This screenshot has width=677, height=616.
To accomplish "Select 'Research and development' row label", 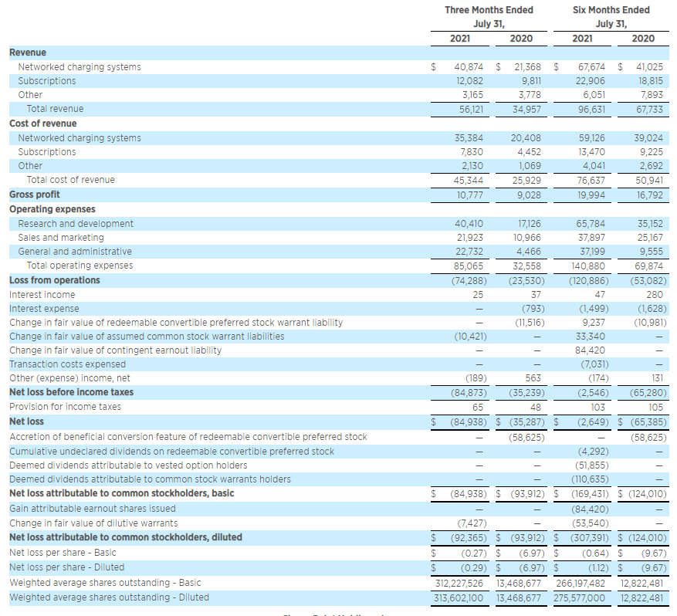I will (76, 224).
